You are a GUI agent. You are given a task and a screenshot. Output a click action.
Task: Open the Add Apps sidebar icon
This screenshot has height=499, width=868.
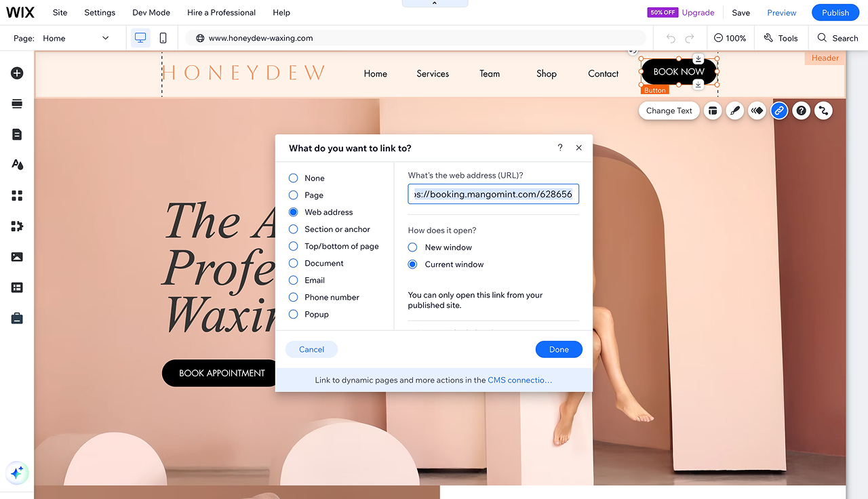tap(17, 195)
